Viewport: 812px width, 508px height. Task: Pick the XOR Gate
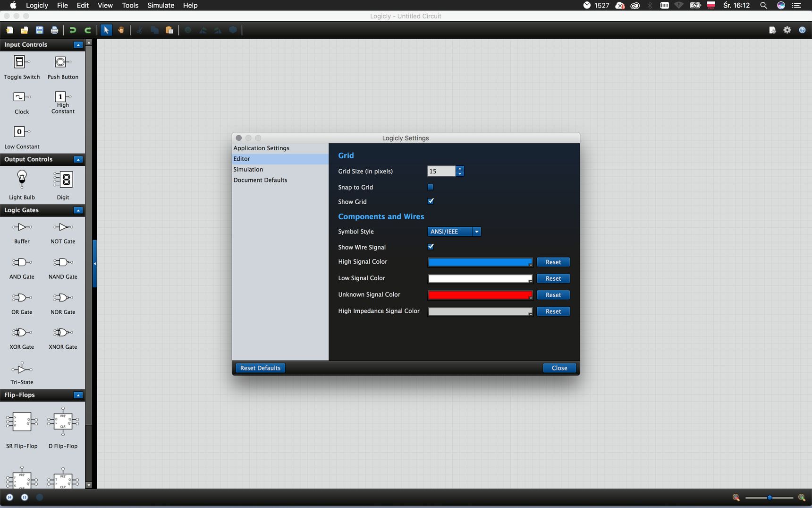point(22,338)
